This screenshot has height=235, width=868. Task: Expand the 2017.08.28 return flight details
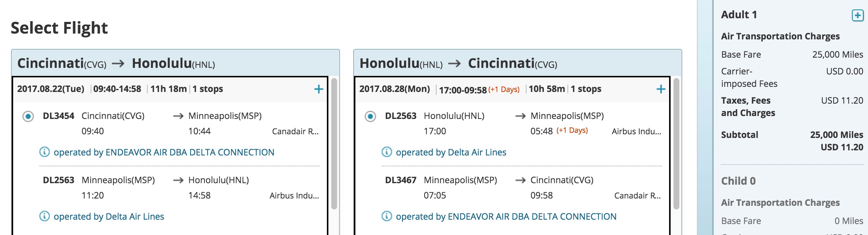(x=661, y=89)
